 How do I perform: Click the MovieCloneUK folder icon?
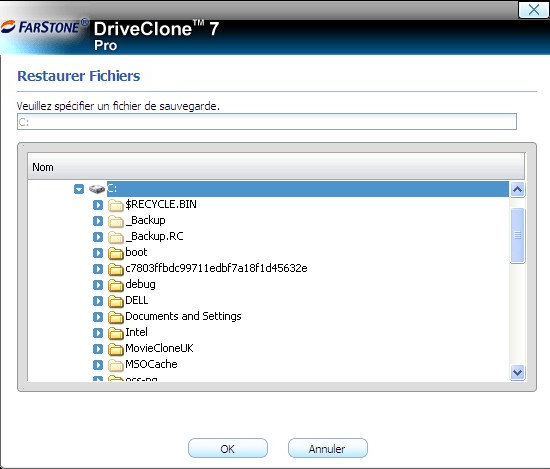click(x=115, y=349)
